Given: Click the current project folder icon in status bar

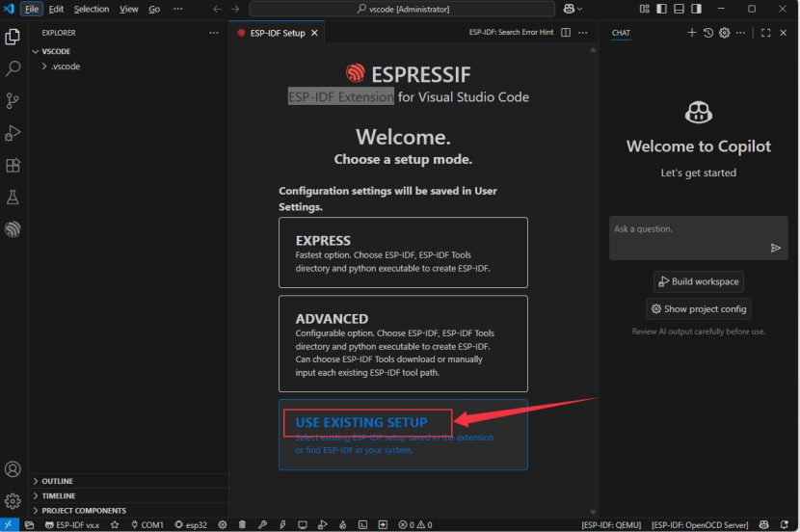Looking at the screenshot, I should pyautogui.click(x=30, y=524).
